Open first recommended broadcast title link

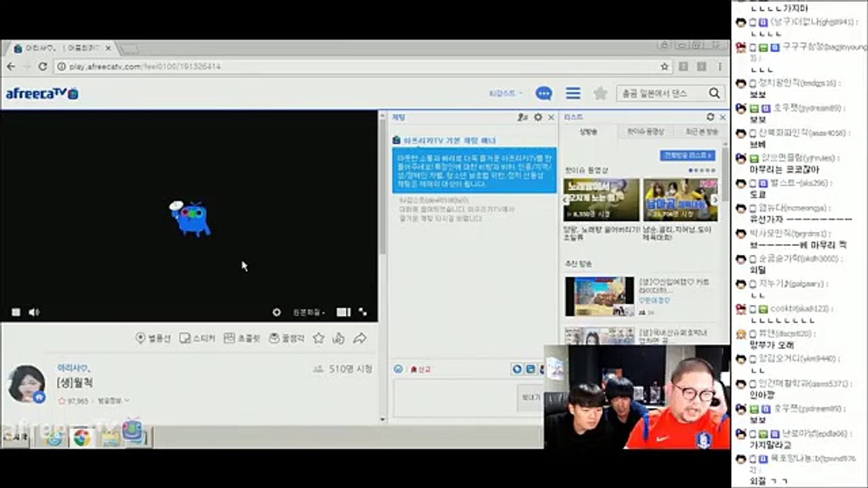pos(673,285)
